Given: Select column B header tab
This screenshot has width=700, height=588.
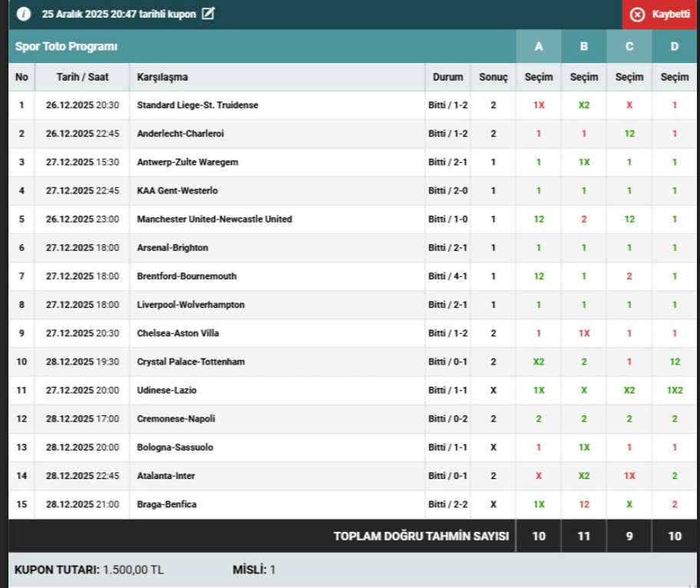Looking at the screenshot, I should click(x=584, y=47).
